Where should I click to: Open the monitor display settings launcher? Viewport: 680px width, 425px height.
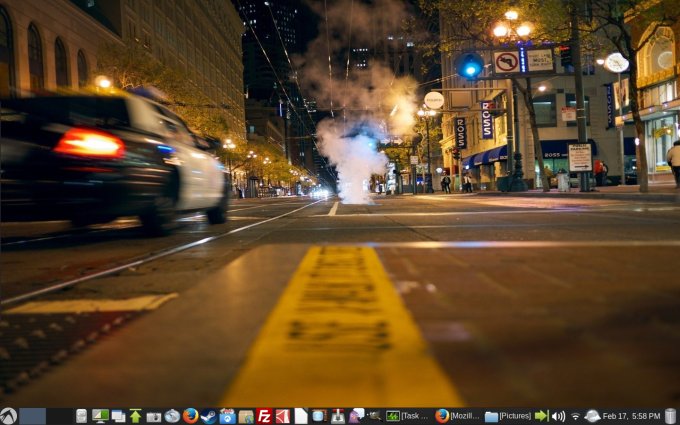tap(100, 416)
